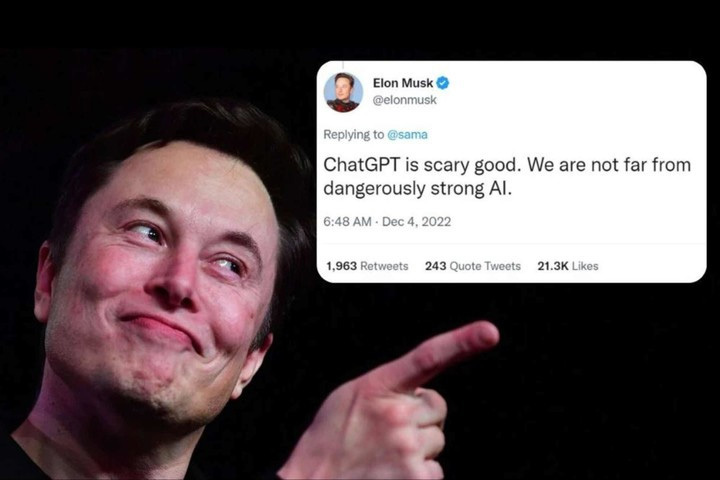
Task: Click the blue verified checkmark badge
Action: [x=443, y=83]
